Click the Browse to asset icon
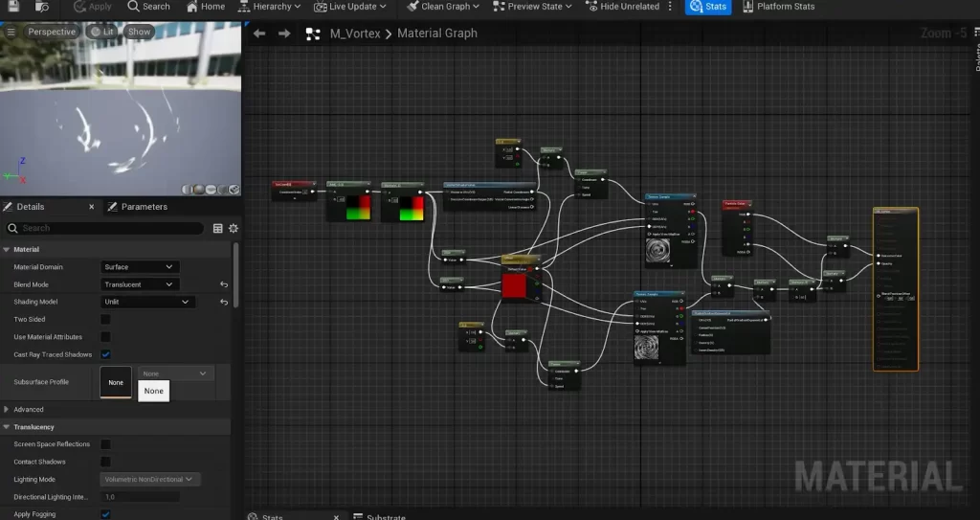The width and height of the screenshot is (980, 520). click(x=42, y=7)
